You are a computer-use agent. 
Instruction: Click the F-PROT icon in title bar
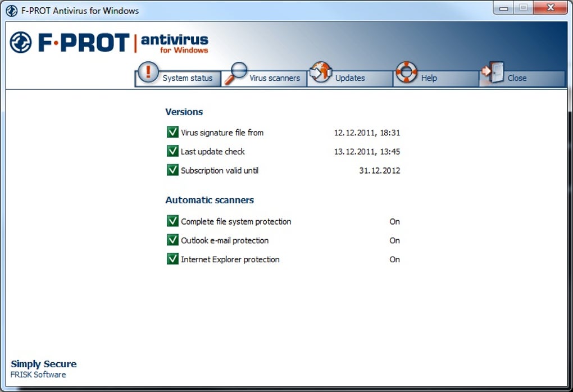click(12, 11)
